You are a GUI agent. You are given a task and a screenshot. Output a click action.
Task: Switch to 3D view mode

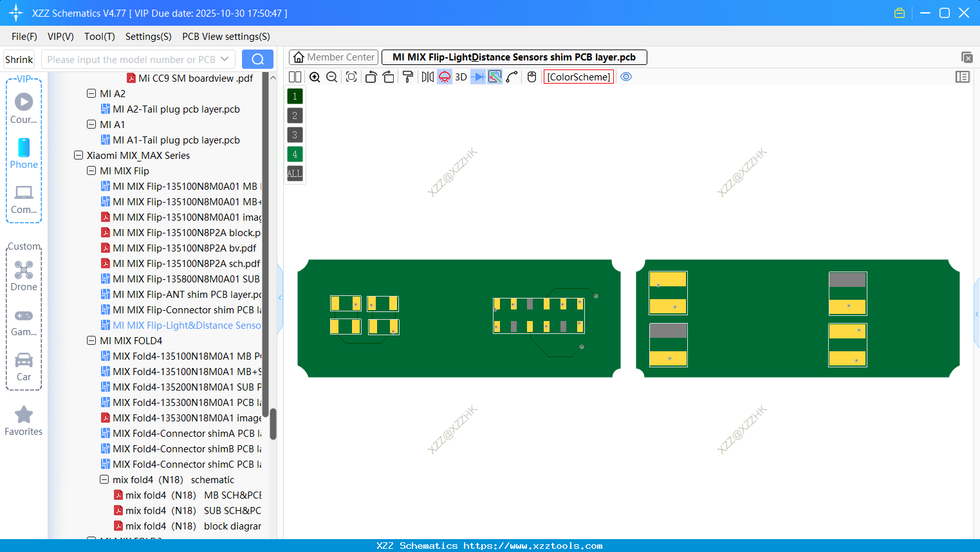click(461, 77)
